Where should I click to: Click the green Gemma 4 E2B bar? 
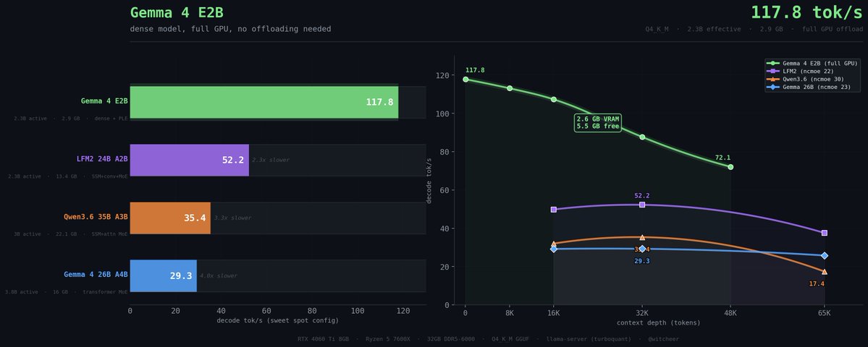point(264,102)
